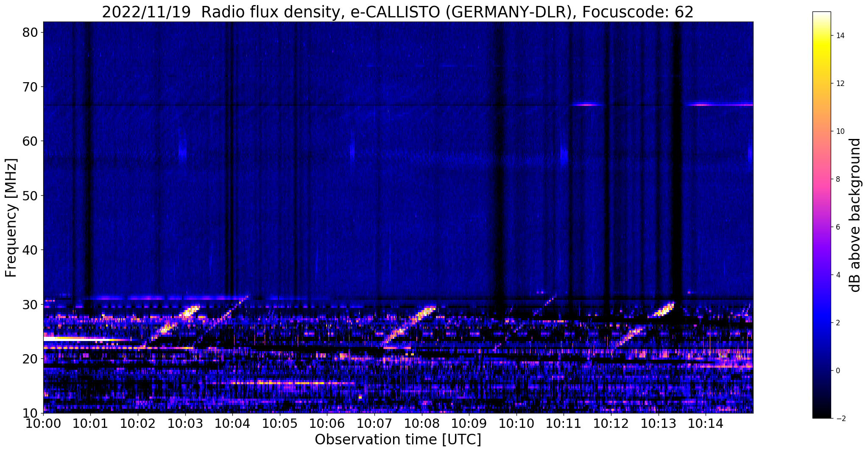Click the x-axis tick label 10:00
This screenshot has width=868, height=452.
point(44,423)
